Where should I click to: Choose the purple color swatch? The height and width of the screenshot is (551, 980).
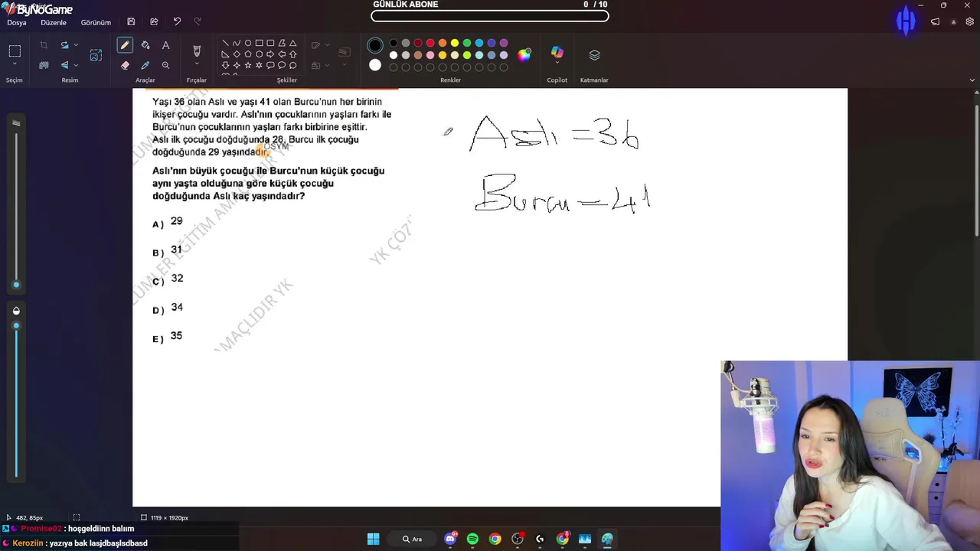point(504,43)
